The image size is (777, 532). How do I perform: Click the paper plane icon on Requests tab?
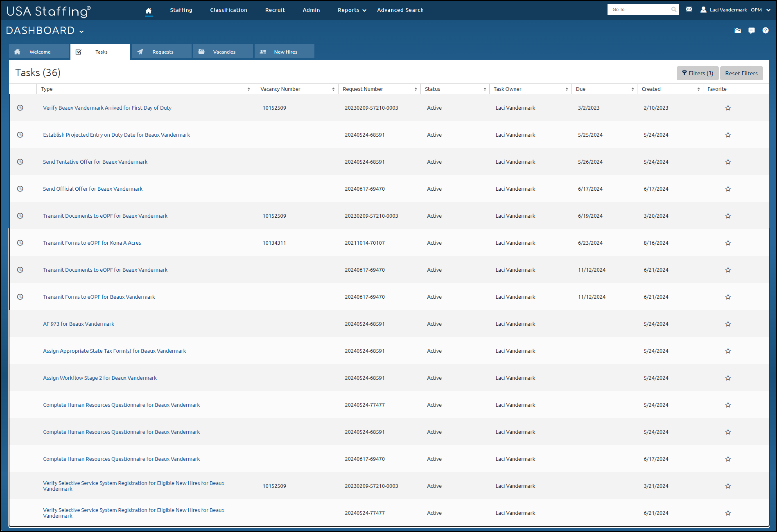tap(140, 52)
